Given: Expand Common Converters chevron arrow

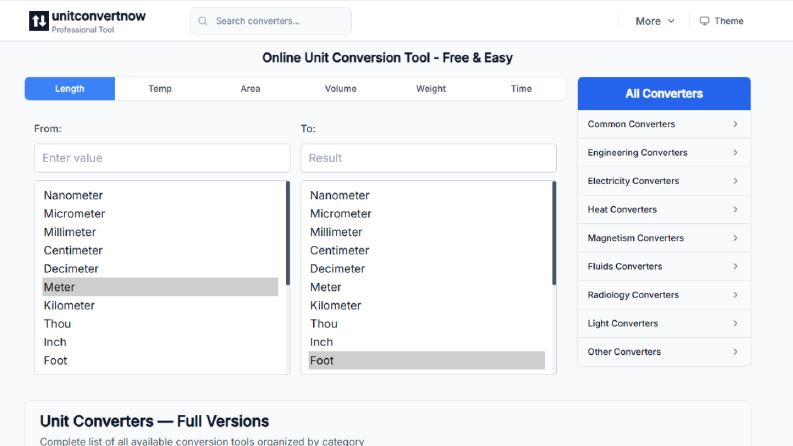Looking at the screenshot, I should pyautogui.click(x=735, y=124).
